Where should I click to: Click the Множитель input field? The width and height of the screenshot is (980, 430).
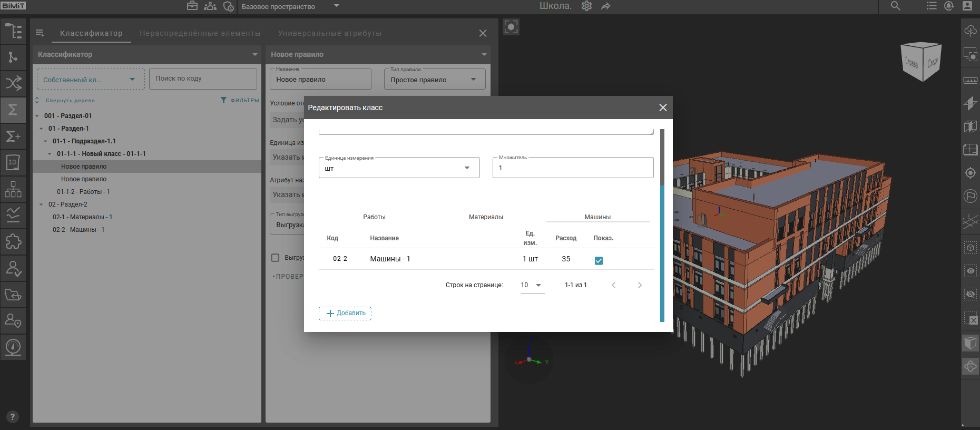(x=573, y=168)
